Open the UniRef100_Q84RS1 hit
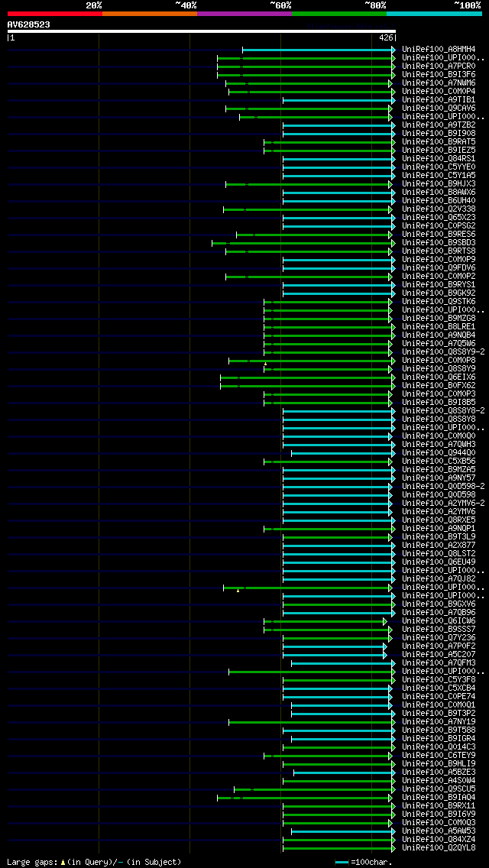The image size is (489, 868). click(439, 159)
